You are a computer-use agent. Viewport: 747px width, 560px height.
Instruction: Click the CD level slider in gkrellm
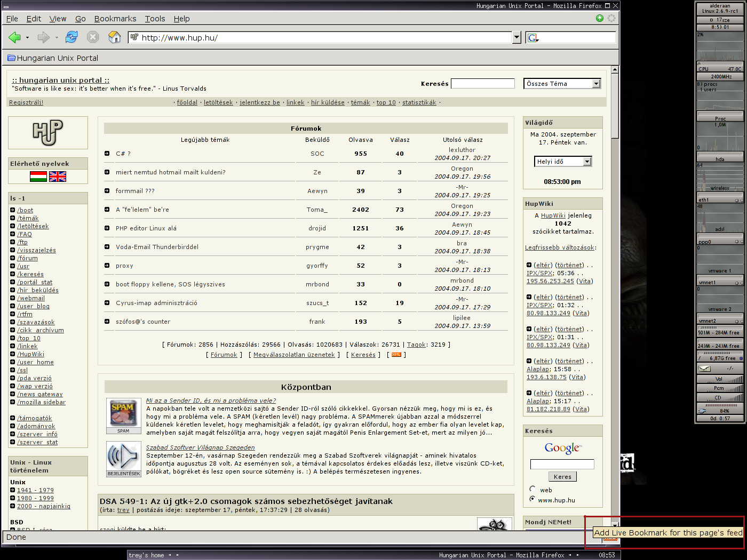coord(720,397)
